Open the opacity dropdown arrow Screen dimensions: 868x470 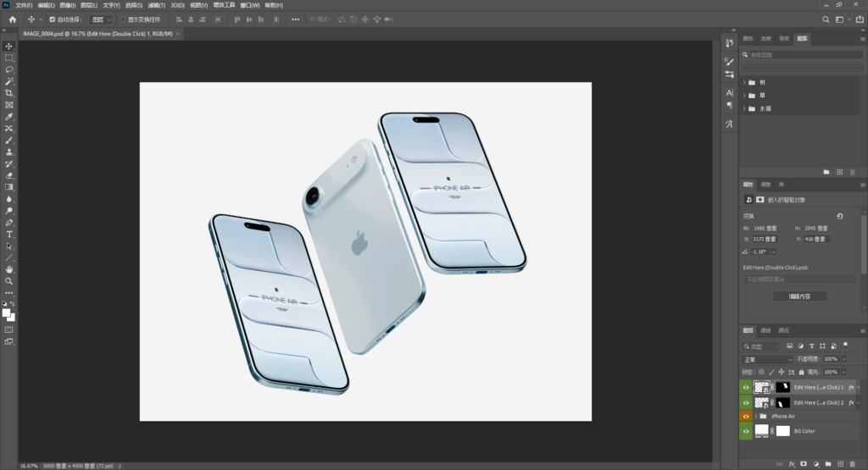click(843, 359)
